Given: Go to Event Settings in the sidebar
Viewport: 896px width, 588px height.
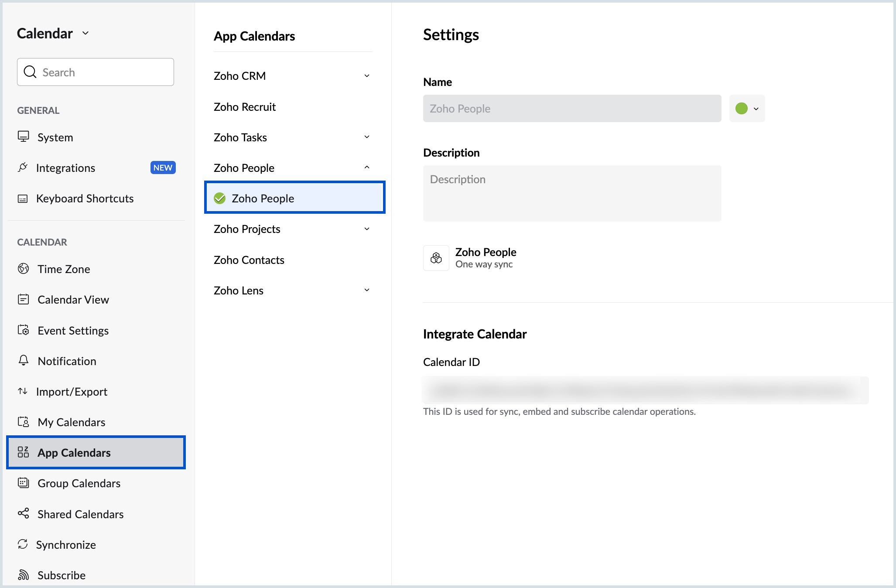Looking at the screenshot, I should (x=73, y=331).
